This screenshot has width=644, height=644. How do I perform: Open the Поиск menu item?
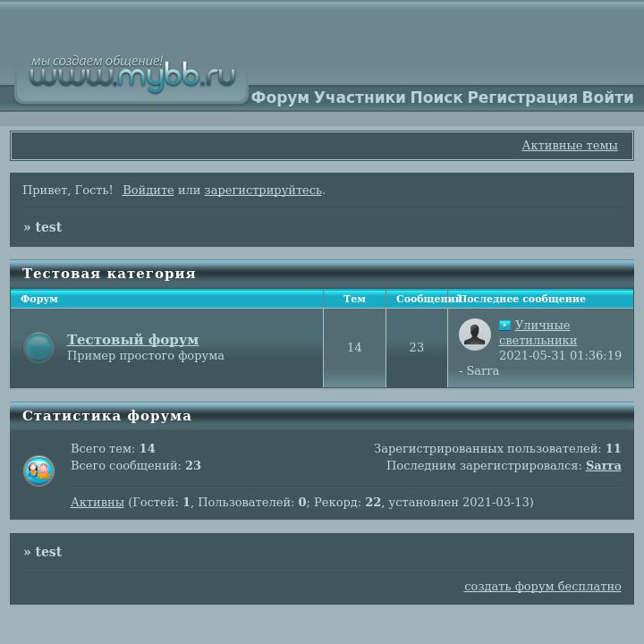click(436, 97)
